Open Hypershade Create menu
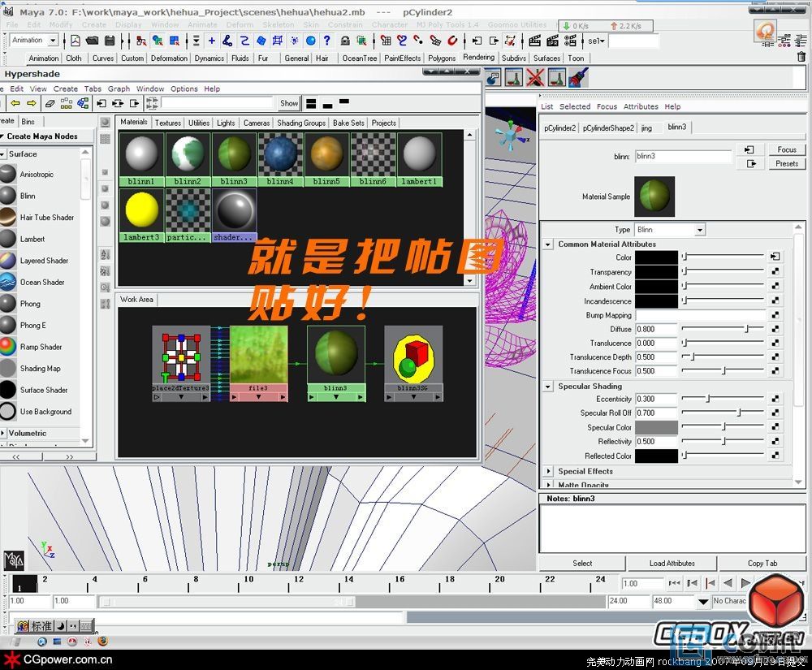 pos(65,89)
